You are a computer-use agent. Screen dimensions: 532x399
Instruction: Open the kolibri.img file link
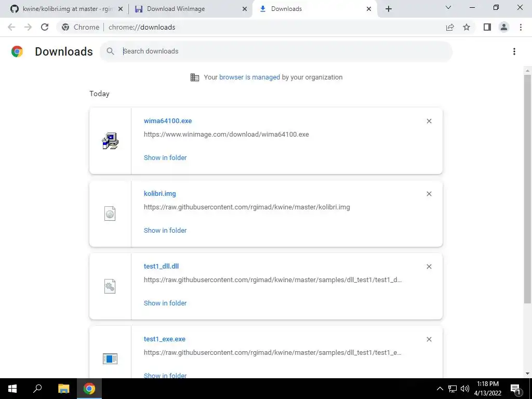coord(160,193)
